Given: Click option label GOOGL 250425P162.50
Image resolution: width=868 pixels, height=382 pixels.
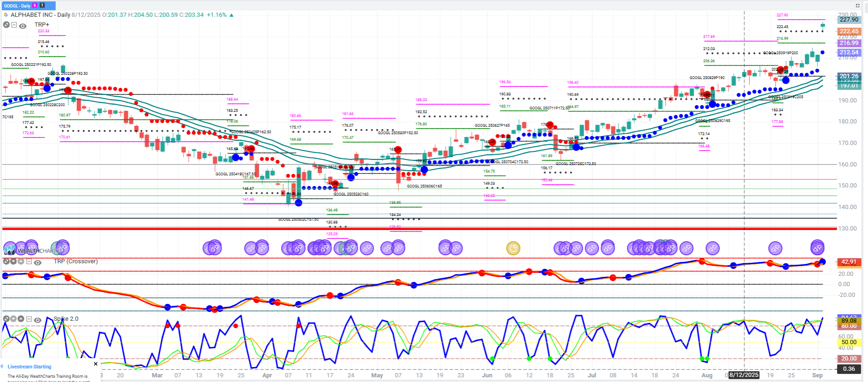Looking at the screenshot, I should tap(251, 132).
